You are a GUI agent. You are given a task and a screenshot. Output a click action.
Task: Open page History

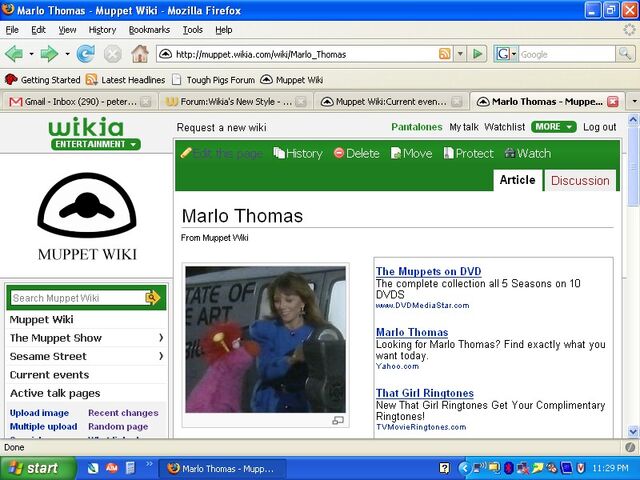298,153
